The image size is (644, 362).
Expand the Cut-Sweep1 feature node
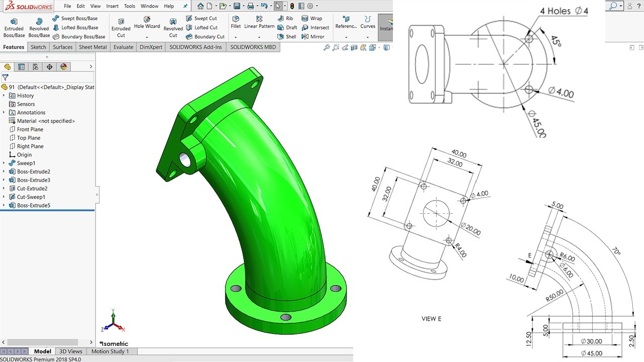pos(4,197)
